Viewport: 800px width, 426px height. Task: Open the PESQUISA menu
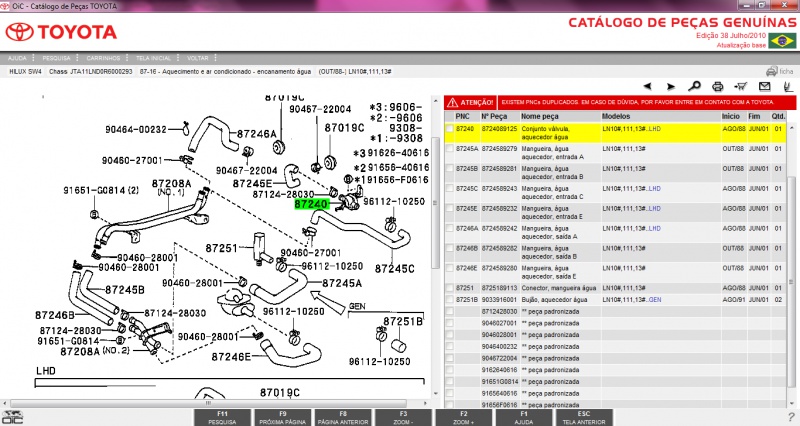[x=56, y=58]
